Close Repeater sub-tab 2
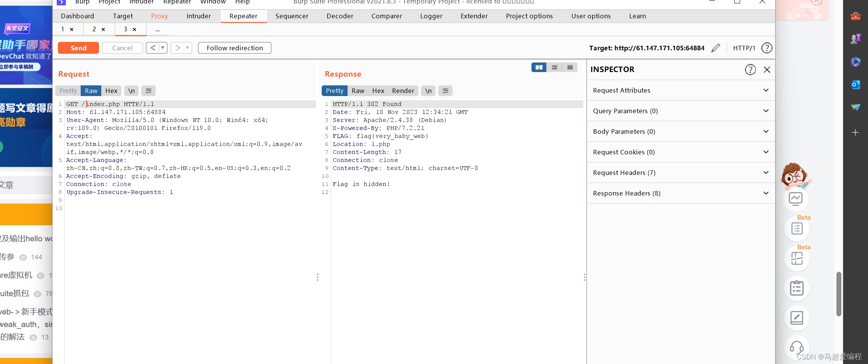The width and height of the screenshot is (868, 364). (103, 29)
